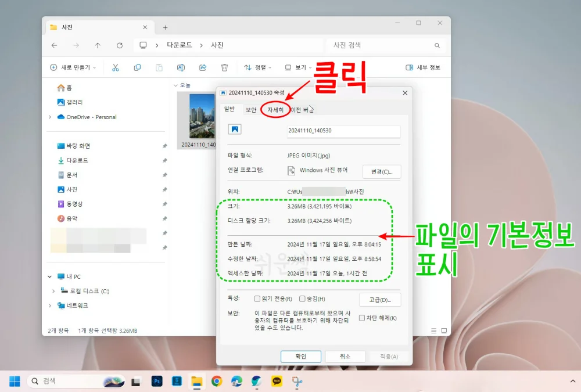Open the 이전 버전 tab

click(302, 109)
